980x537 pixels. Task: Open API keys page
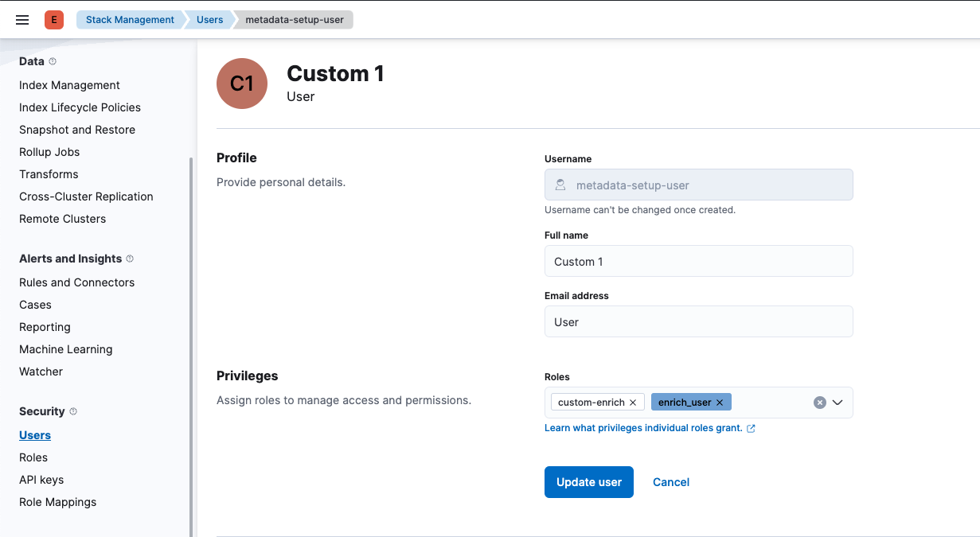pos(41,480)
